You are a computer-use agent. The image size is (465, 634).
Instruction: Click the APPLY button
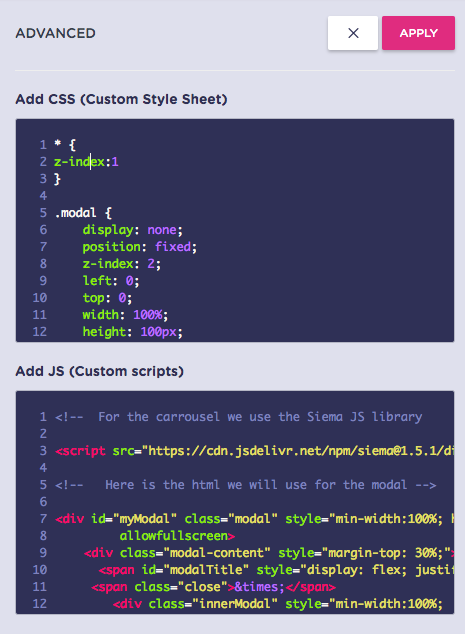[418, 33]
